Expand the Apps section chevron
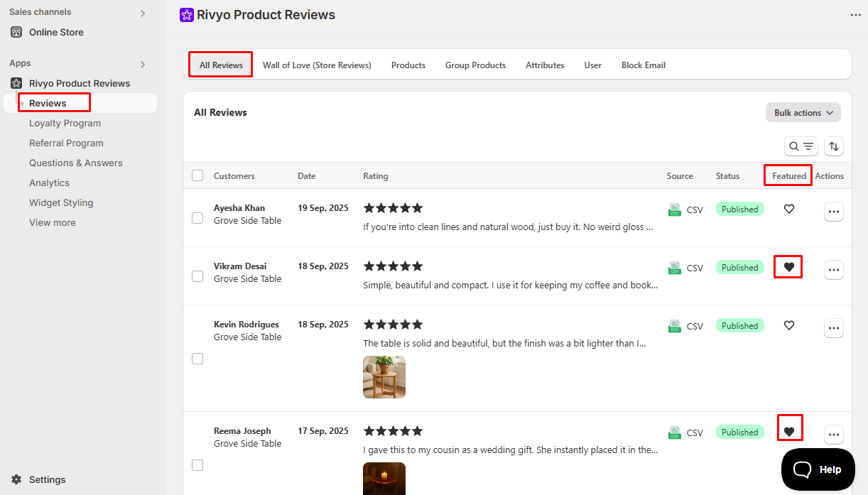Viewport: 868px width, 495px height. click(x=143, y=64)
